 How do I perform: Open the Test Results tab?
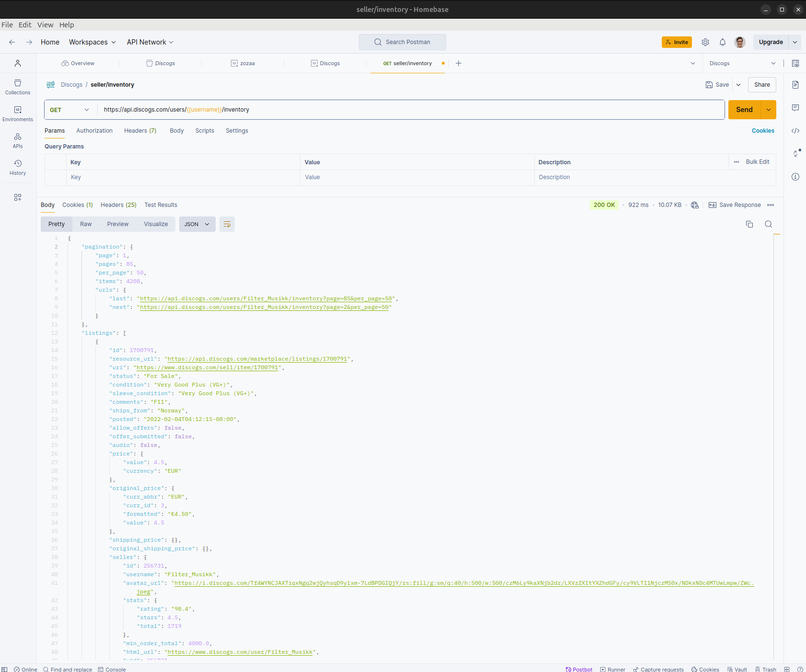(x=161, y=205)
